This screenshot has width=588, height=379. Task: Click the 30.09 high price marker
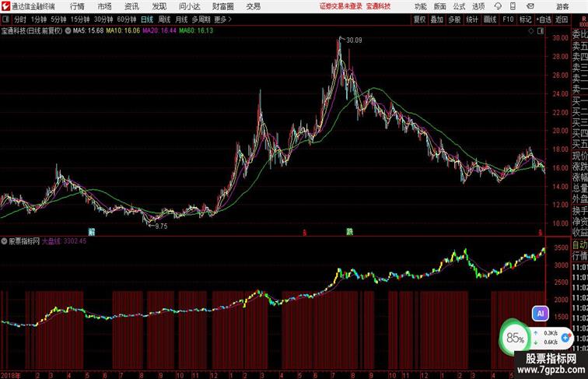pos(354,40)
